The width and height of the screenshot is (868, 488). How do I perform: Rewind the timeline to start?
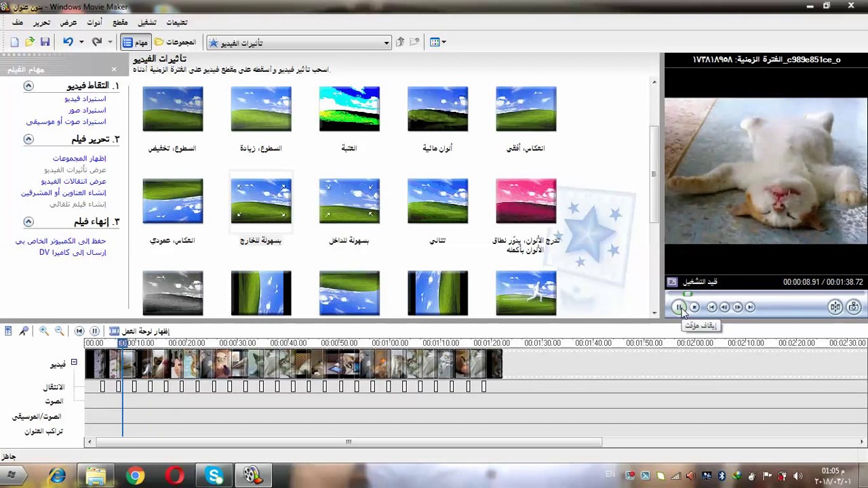pyautogui.click(x=79, y=331)
